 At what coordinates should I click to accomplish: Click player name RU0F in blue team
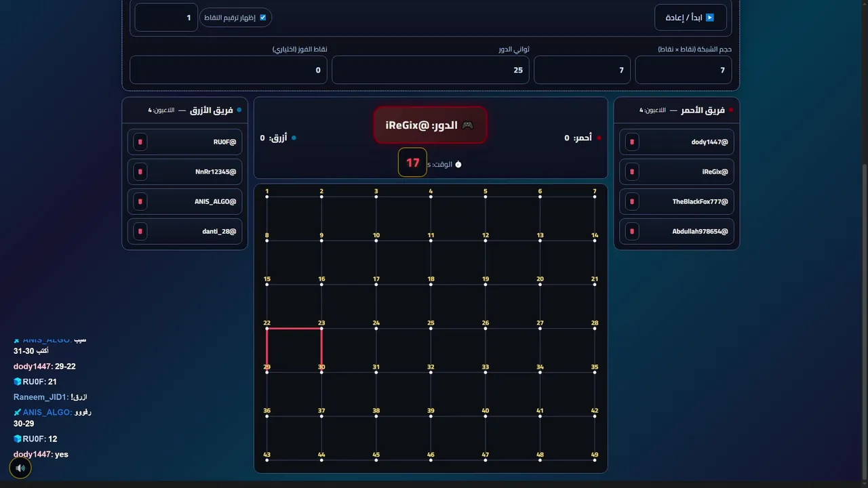coord(224,142)
